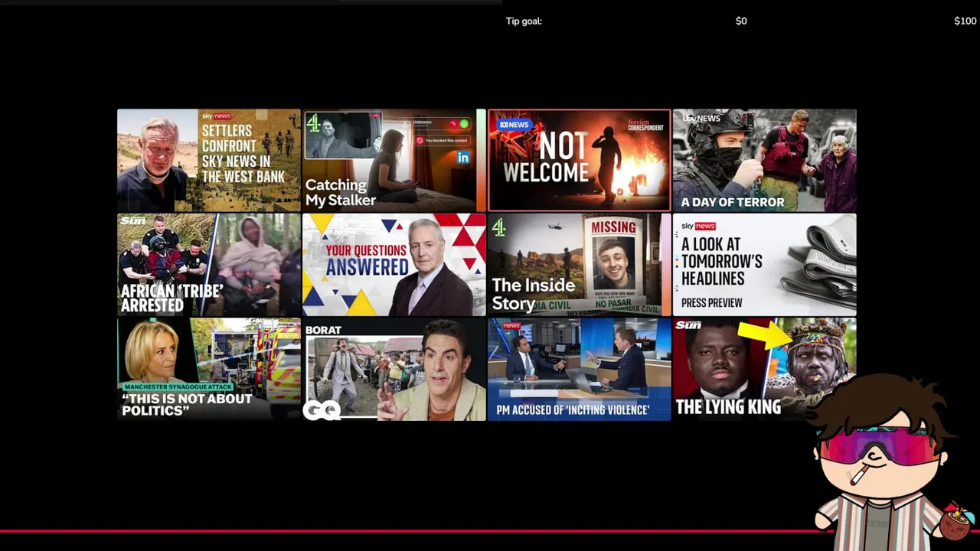The width and height of the screenshot is (980, 551).
Task: Open 'A Day of Terror' video
Action: pos(764,160)
